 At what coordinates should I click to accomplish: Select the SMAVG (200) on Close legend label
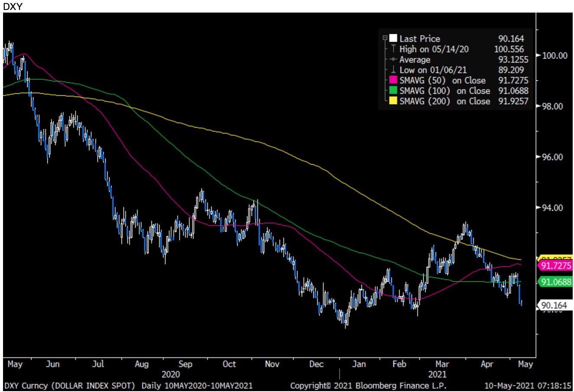pyautogui.click(x=444, y=101)
